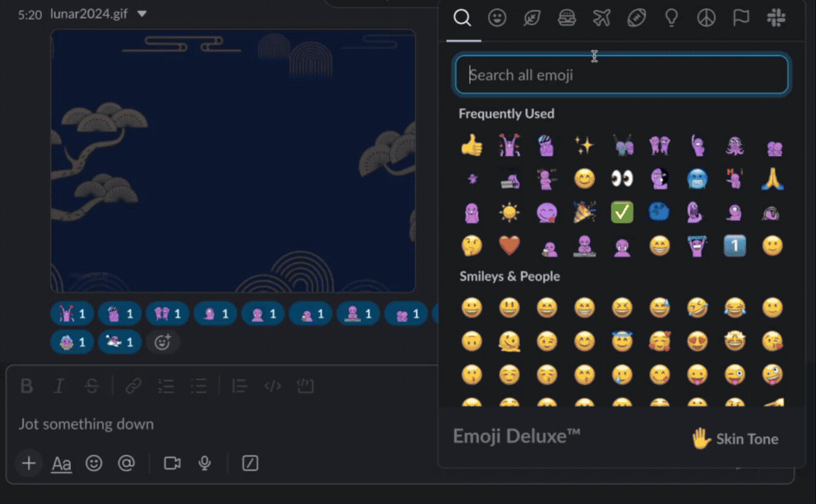816x504 pixels.
Task: Record a video clip
Action: pos(172,464)
